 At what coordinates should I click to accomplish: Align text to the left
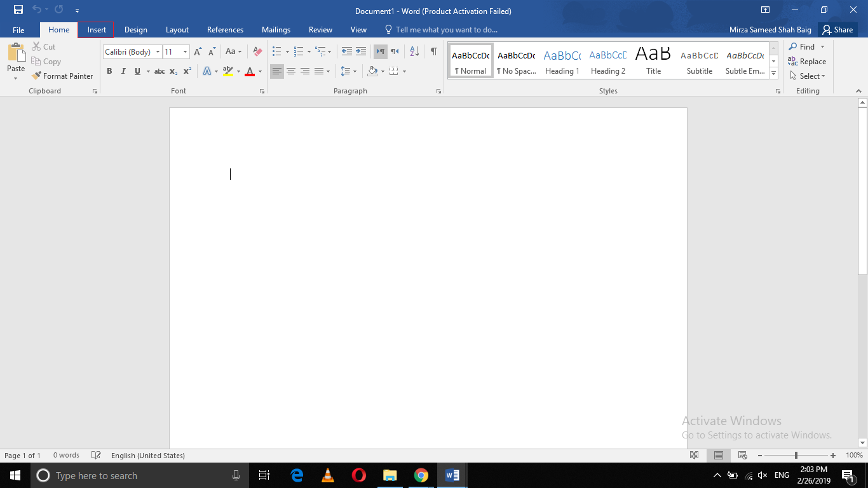[x=277, y=71]
